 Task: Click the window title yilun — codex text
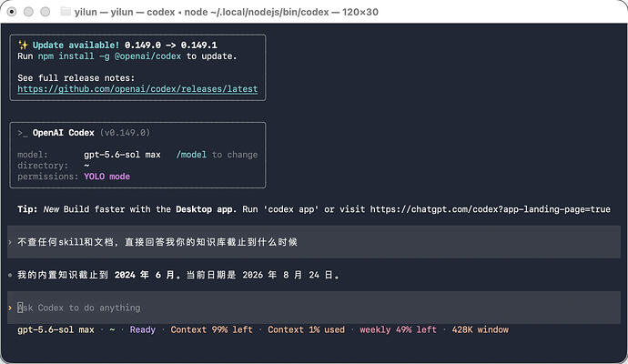pyautogui.click(x=227, y=12)
